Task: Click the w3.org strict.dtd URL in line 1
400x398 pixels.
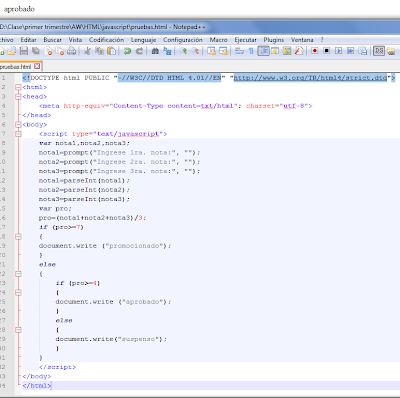Action: pyautogui.click(x=310, y=78)
